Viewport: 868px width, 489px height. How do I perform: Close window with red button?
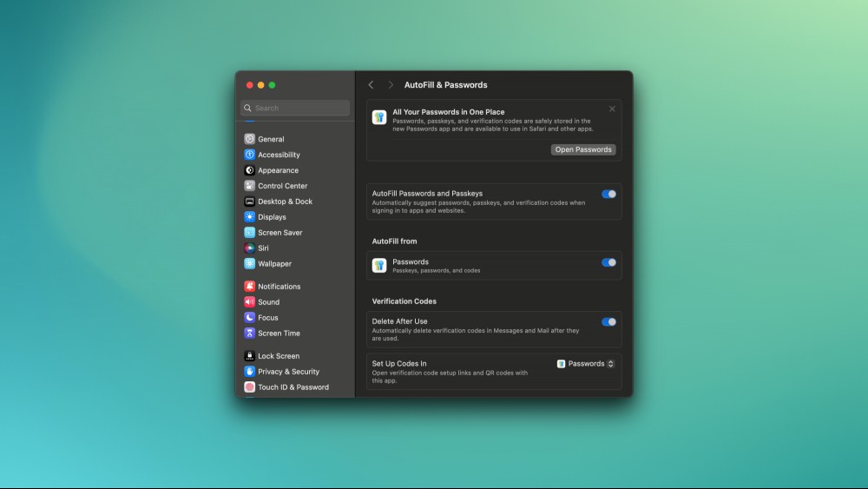pos(250,85)
